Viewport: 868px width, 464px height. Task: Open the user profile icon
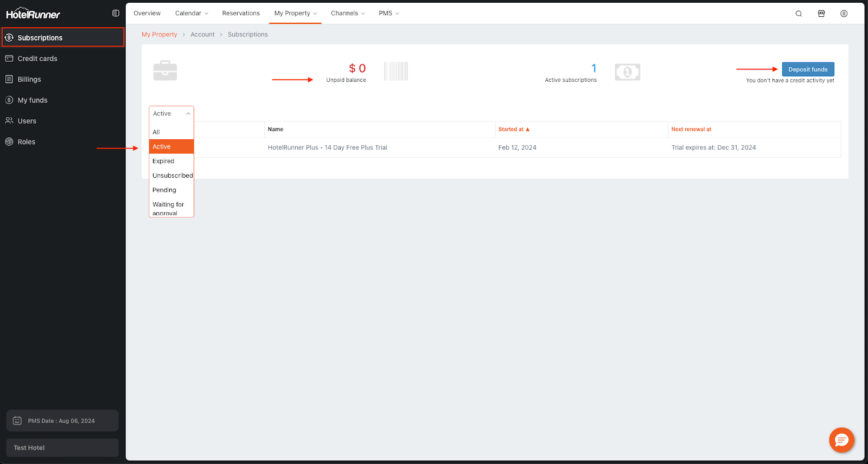(844, 14)
